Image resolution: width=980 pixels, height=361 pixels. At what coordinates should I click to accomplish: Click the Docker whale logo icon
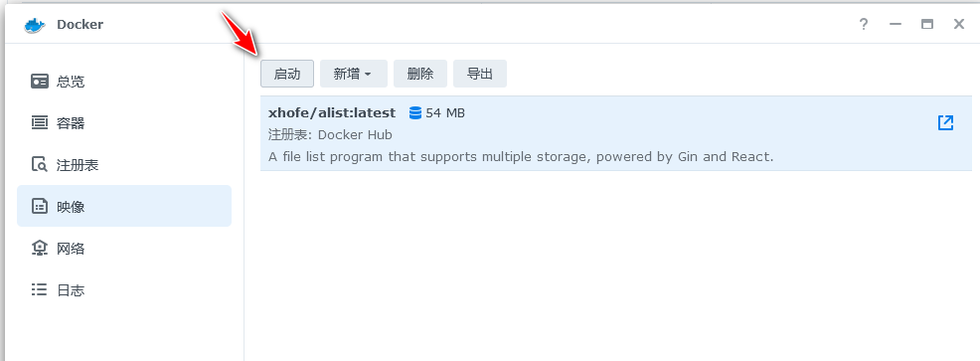coord(36,25)
